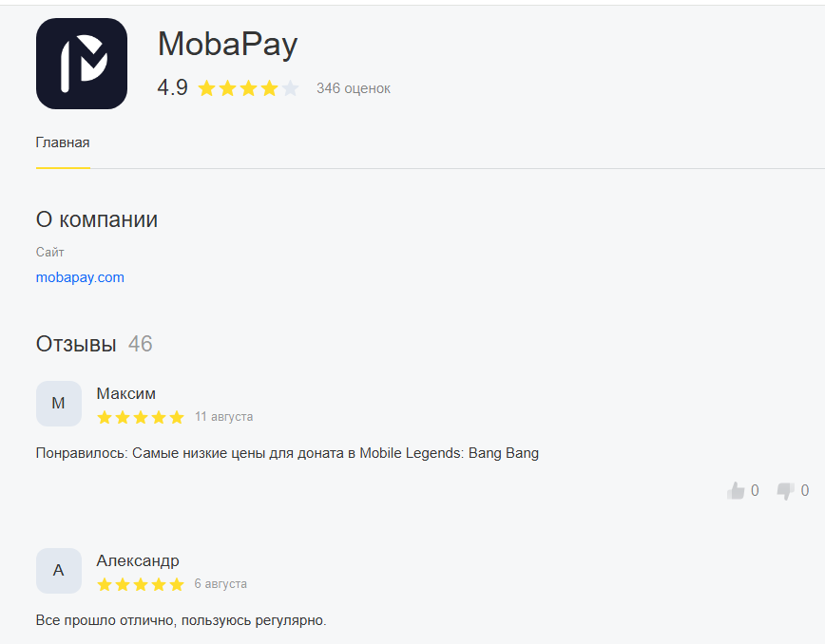The width and height of the screenshot is (825, 644).
Task: Click Максим's five-star review rating
Action: (141, 417)
